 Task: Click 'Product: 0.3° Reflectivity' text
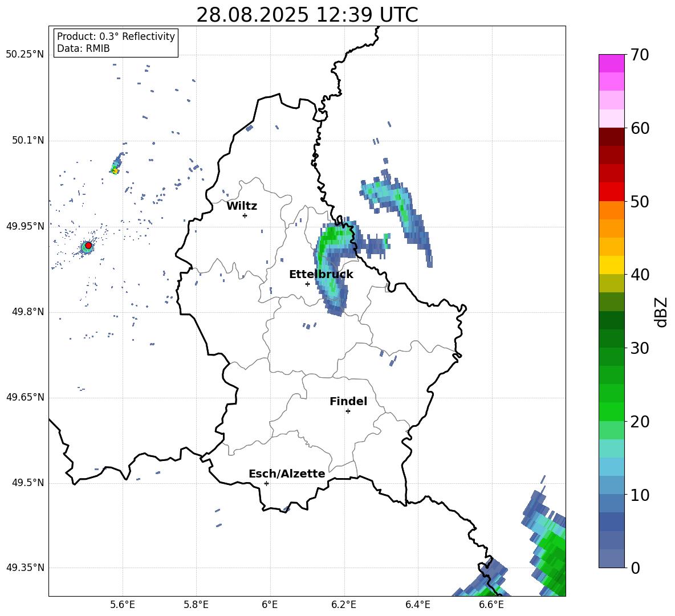pyautogui.click(x=116, y=36)
